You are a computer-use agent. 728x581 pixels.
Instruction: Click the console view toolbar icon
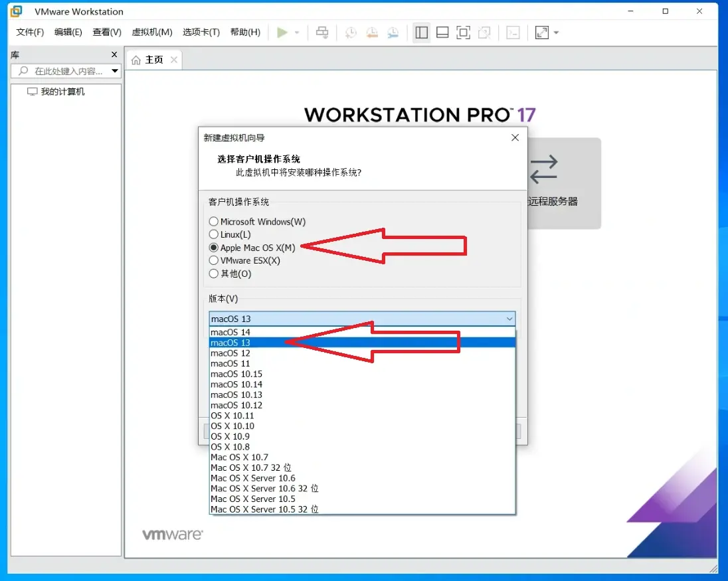[513, 33]
